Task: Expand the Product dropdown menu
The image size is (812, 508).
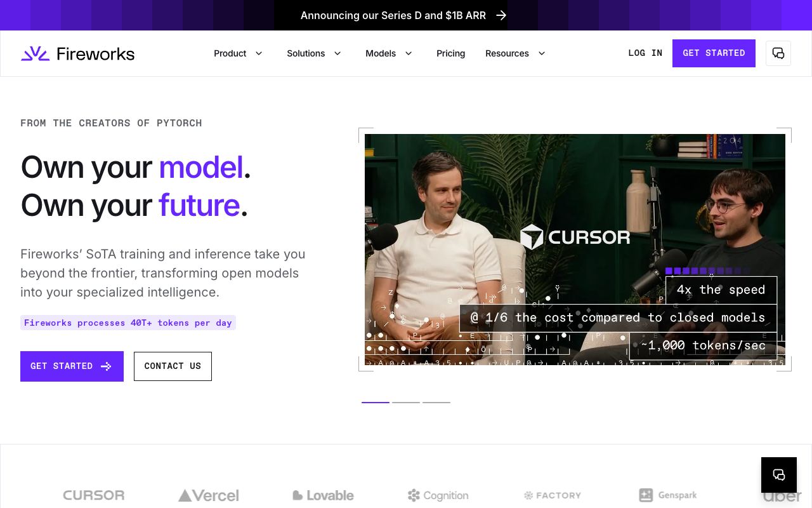Action: [x=238, y=53]
